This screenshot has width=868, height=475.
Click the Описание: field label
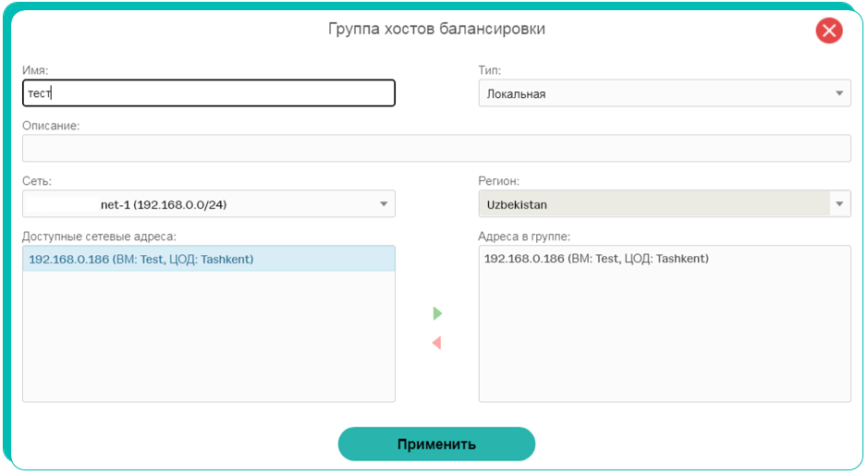tap(51, 126)
